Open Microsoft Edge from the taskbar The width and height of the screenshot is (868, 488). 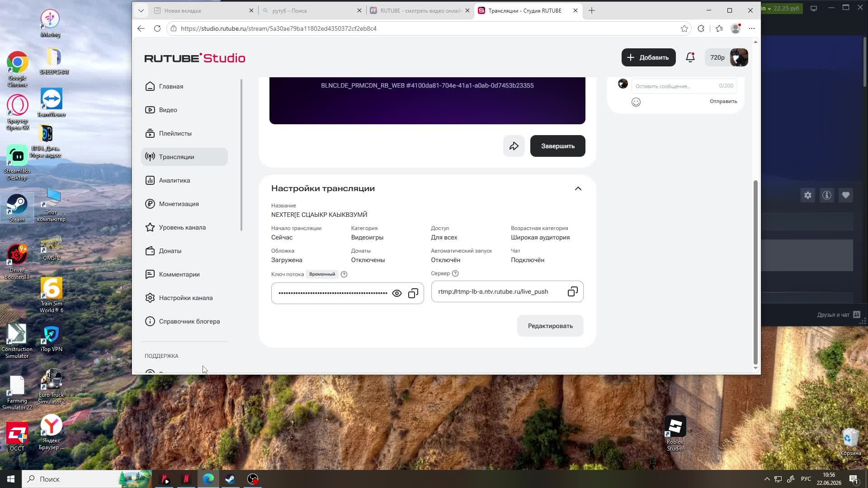(208, 479)
